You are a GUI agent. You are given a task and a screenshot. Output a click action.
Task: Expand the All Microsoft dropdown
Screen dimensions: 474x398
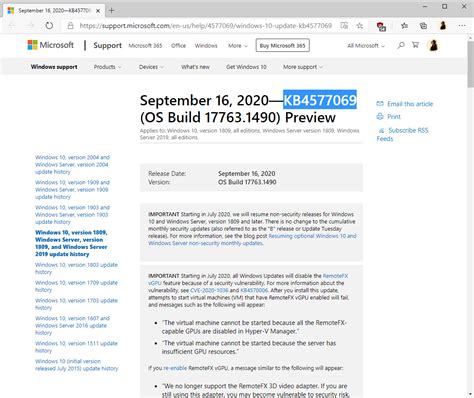coord(366,46)
